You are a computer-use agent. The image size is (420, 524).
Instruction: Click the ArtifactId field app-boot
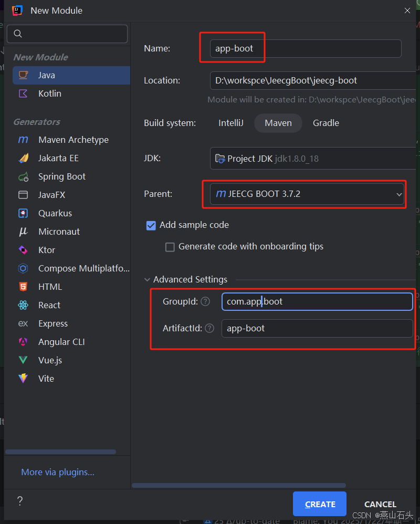click(x=318, y=329)
